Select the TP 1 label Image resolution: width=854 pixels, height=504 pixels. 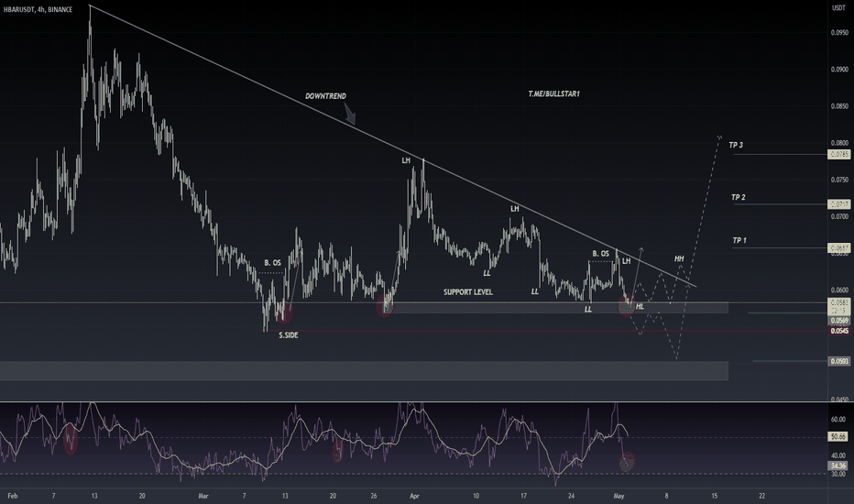point(739,240)
